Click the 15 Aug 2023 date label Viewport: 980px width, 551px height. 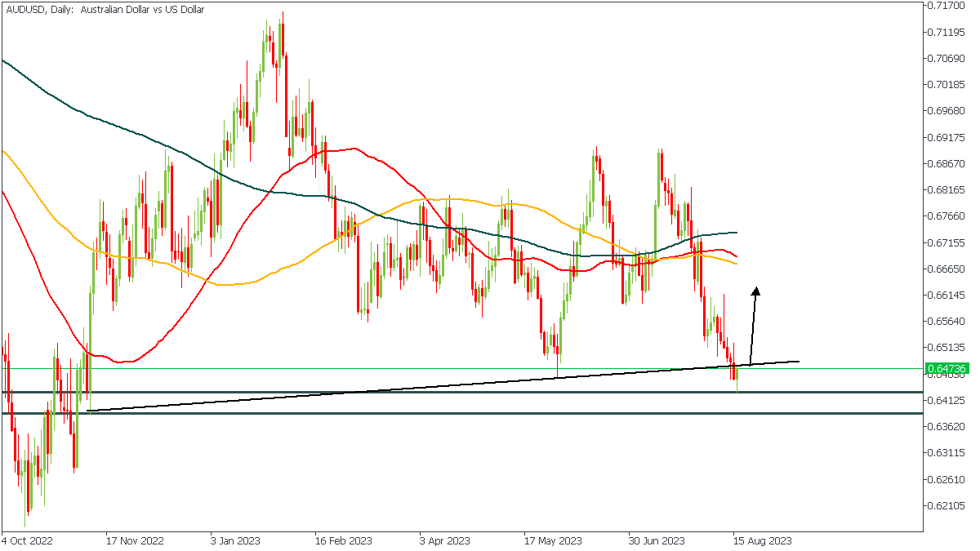762,540
